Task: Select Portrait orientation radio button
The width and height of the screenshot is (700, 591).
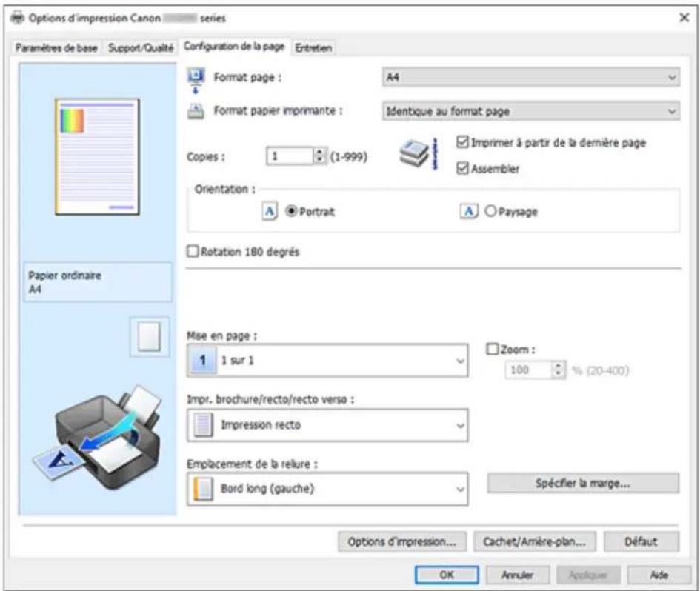Action: pyautogui.click(x=291, y=211)
